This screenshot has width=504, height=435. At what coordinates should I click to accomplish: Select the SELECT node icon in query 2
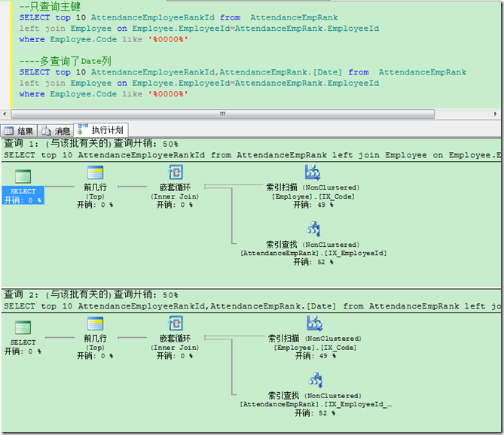tap(23, 327)
